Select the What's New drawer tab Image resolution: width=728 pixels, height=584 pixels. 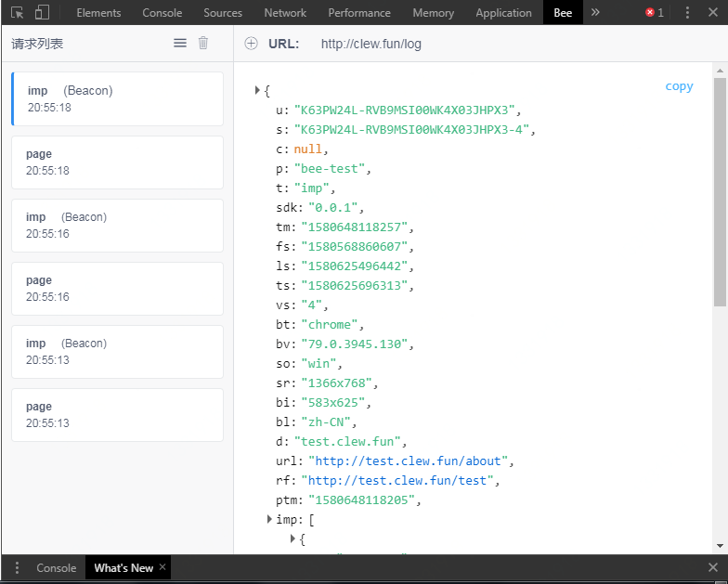coord(123,568)
